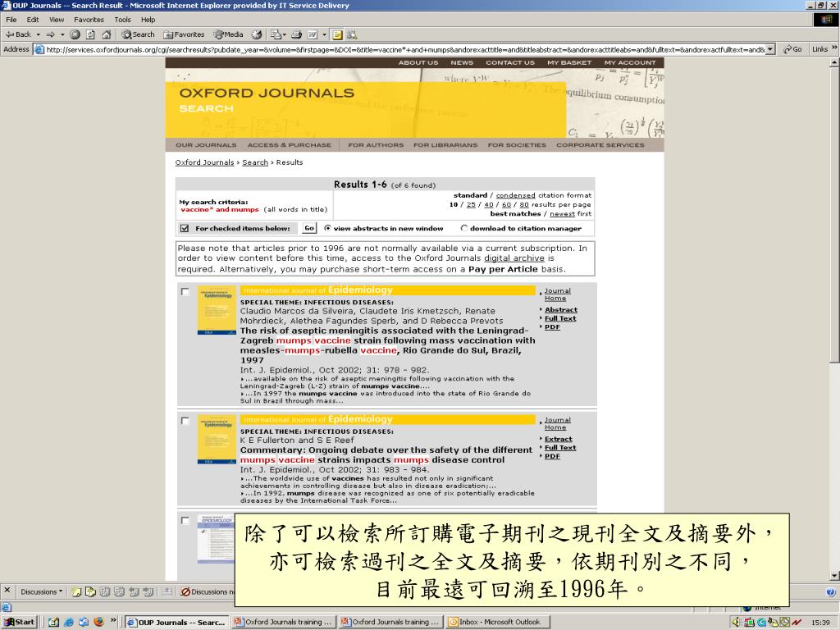
Task: Click the Edit with Word toolbar icon
Action: [313, 34]
